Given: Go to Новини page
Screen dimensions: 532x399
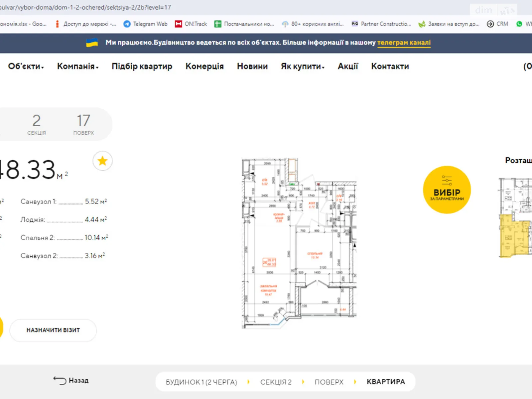Looking at the screenshot, I should point(252,66).
